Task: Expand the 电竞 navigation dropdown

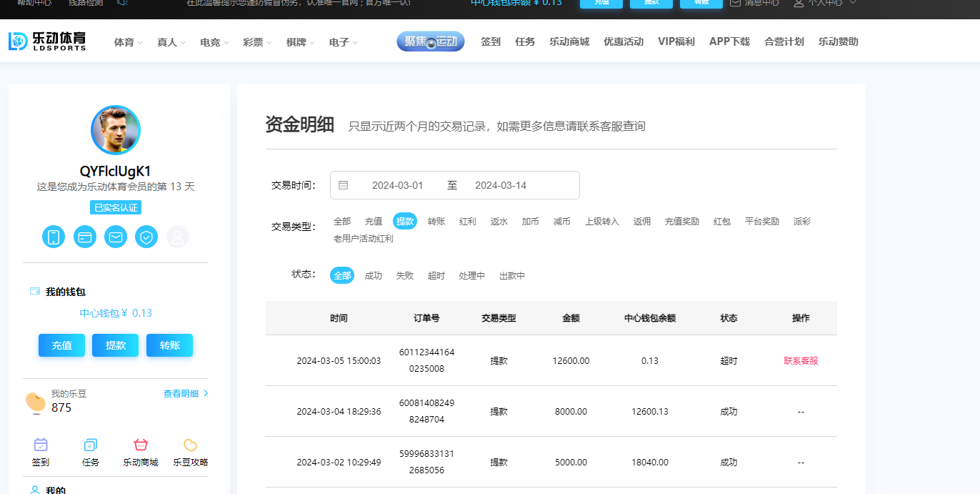Action: tap(214, 42)
